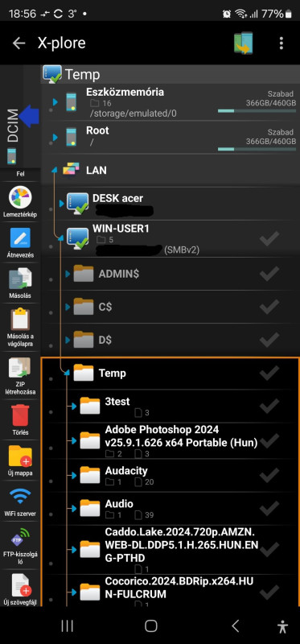Screen dimensions: 300x644
Task: Mark the Temp folder checkmark
Action: pos(269,373)
